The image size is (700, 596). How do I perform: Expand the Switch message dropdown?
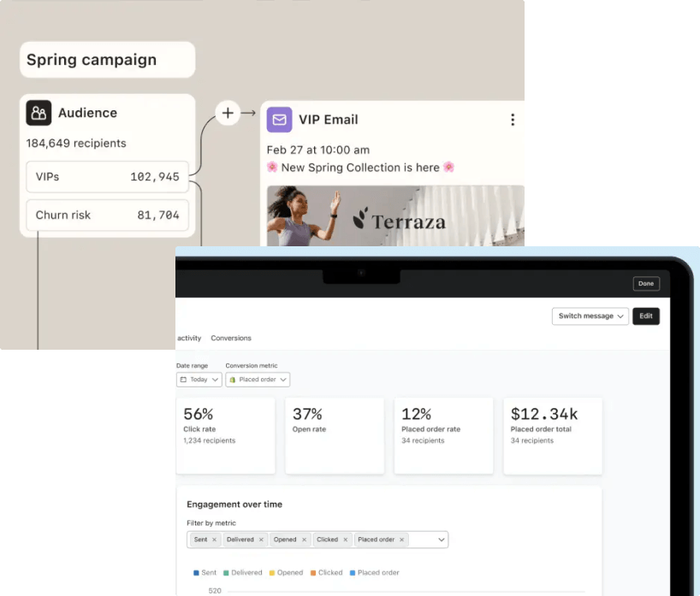(x=590, y=316)
